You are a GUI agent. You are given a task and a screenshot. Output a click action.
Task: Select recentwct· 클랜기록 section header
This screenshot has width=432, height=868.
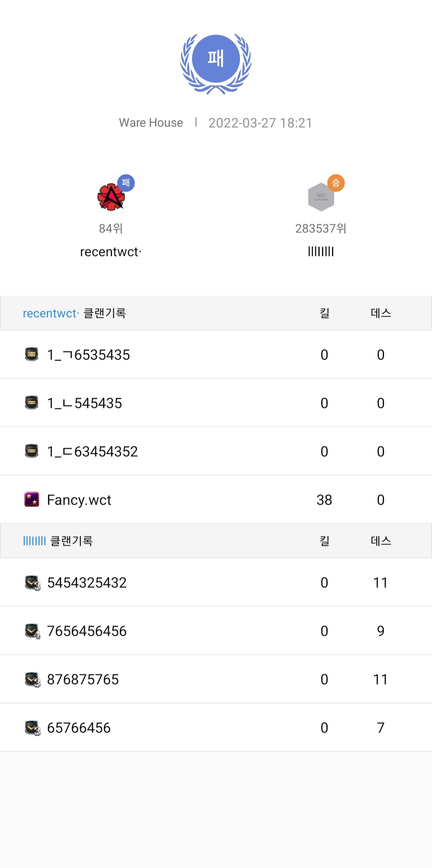coord(216,313)
